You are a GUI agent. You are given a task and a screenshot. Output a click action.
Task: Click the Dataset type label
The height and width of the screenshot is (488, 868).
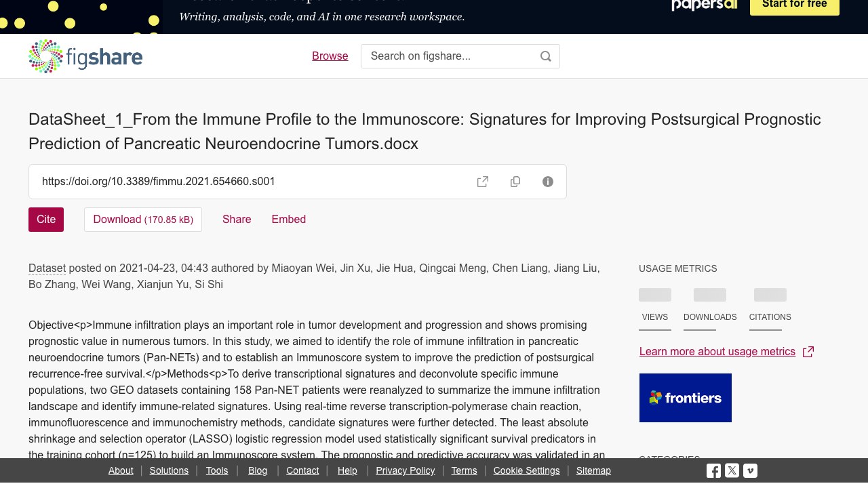pyautogui.click(x=47, y=268)
